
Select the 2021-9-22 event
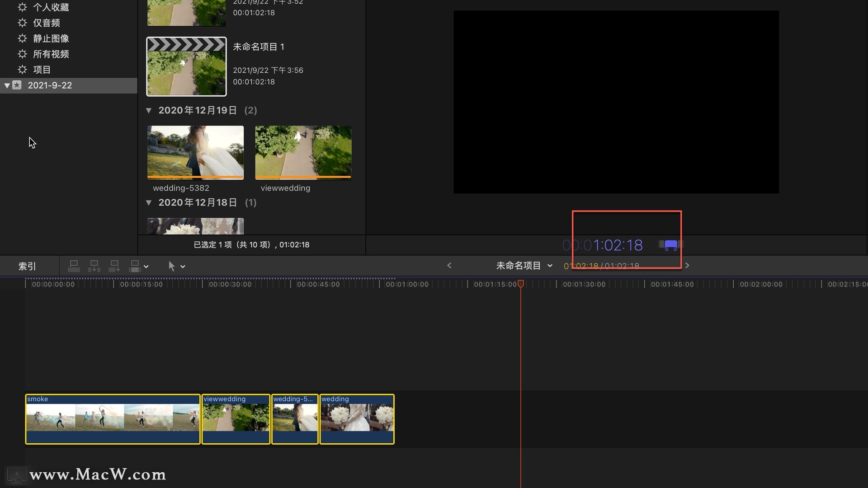(x=69, y=85)
